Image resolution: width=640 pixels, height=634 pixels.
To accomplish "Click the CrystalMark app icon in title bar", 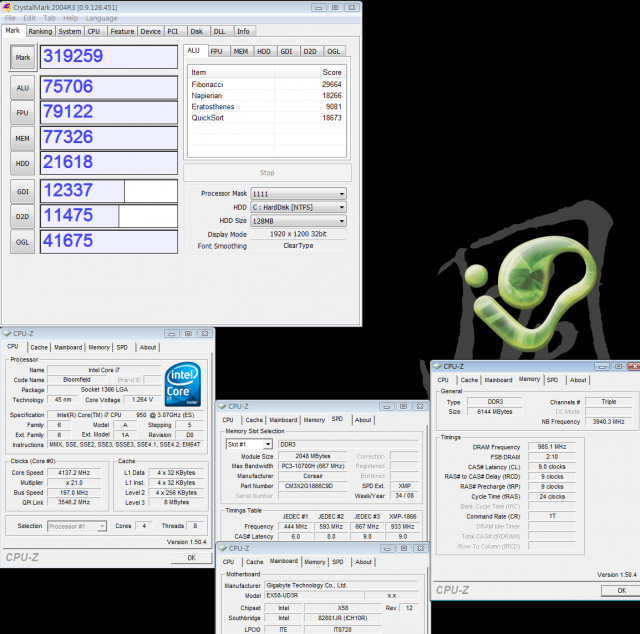I will pyautogui.click(x=7, y=7).
